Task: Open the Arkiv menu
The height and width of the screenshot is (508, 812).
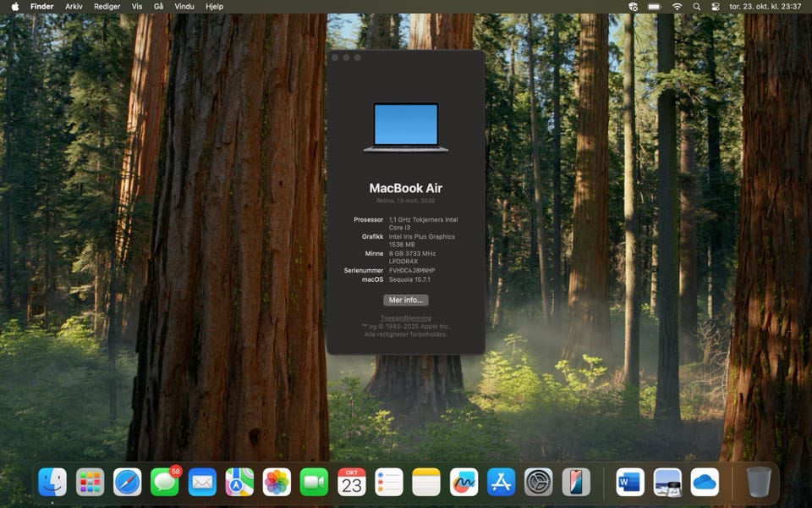Action: click(74, 7)
